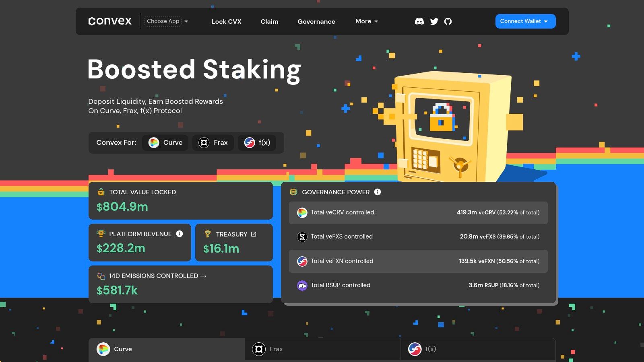This screenshot has height=362, width=644.
Task: Open the Governance page
Action: click(x=316, y=22)
